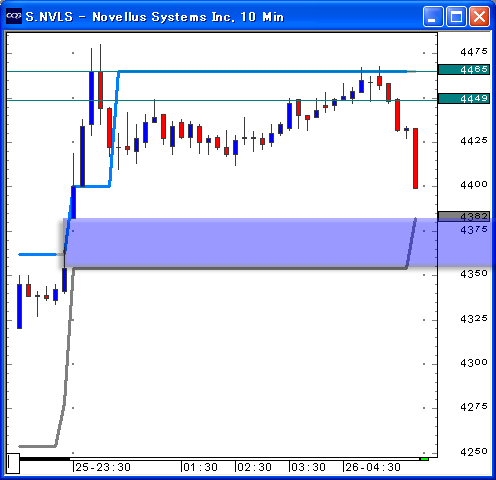Click the 02:30 time axis label
The height and width of the screenshot is (480, 496).
pos(255,467)
